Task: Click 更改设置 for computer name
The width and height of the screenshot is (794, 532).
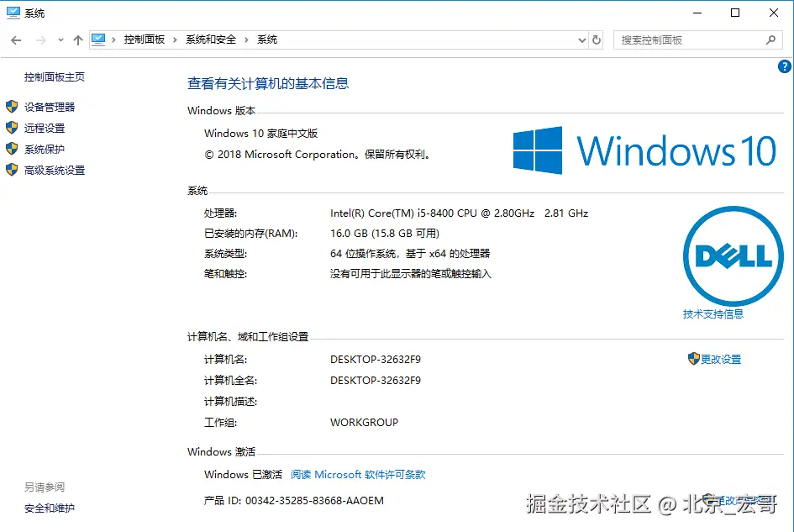Action: point(721,360)
